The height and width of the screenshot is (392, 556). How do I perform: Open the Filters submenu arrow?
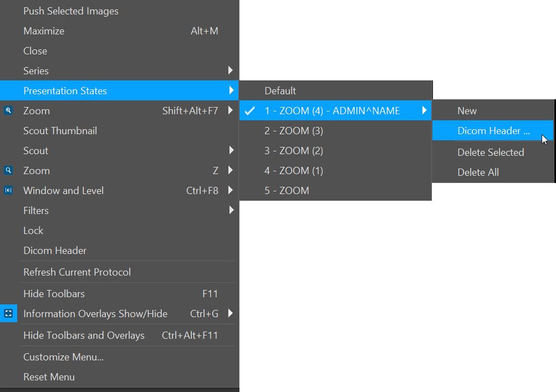click(231, 210)
